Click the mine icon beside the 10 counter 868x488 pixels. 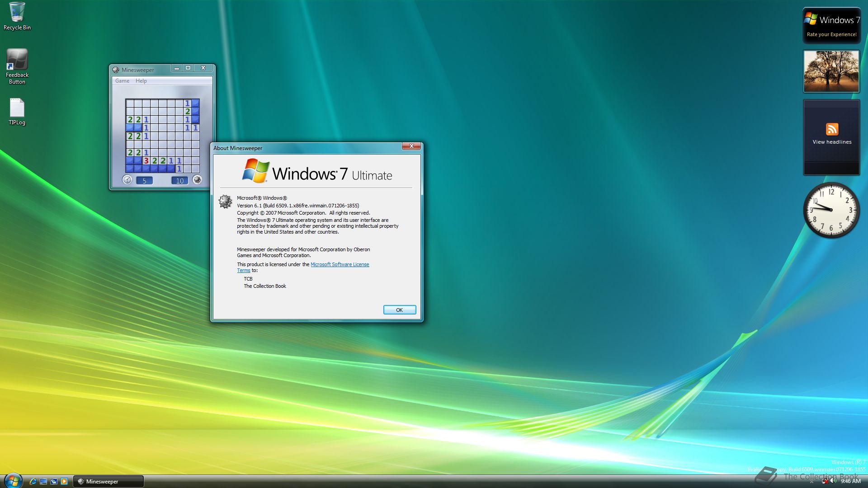click(197, 180)
